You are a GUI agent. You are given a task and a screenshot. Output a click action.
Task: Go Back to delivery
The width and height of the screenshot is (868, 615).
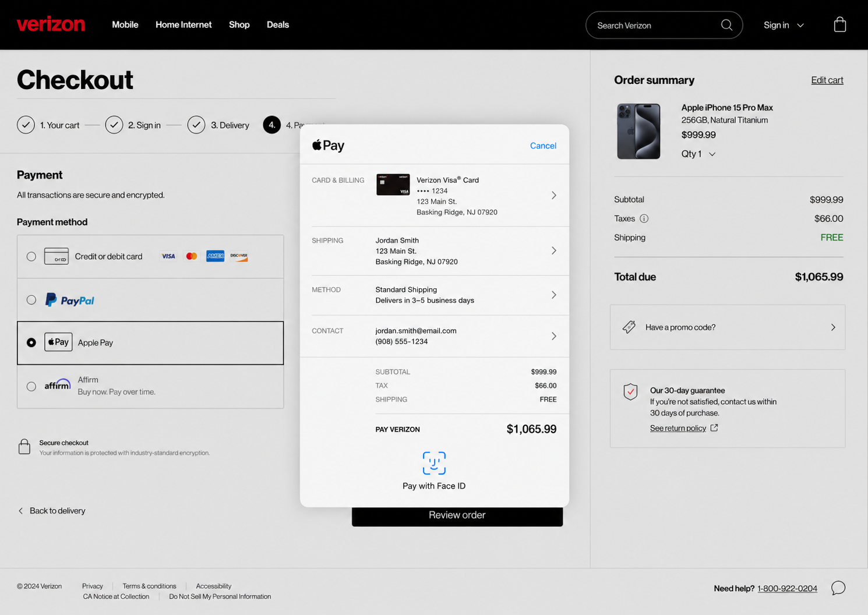pyautogui.click(x=52, y=511)
